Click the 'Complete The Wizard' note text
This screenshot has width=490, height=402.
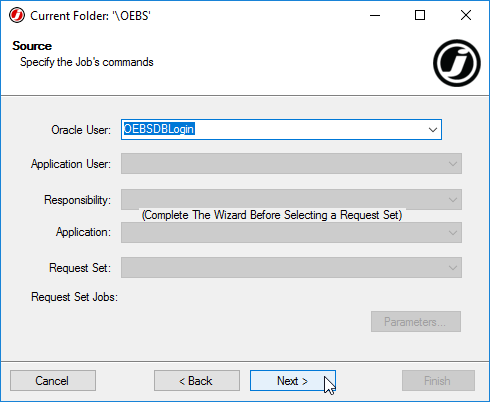(272, 215)
